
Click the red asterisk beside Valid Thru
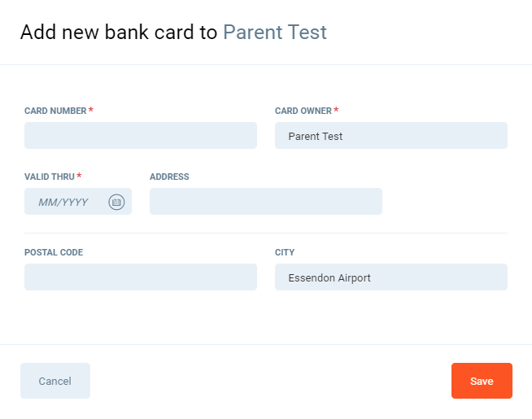(x=79, y=177)
